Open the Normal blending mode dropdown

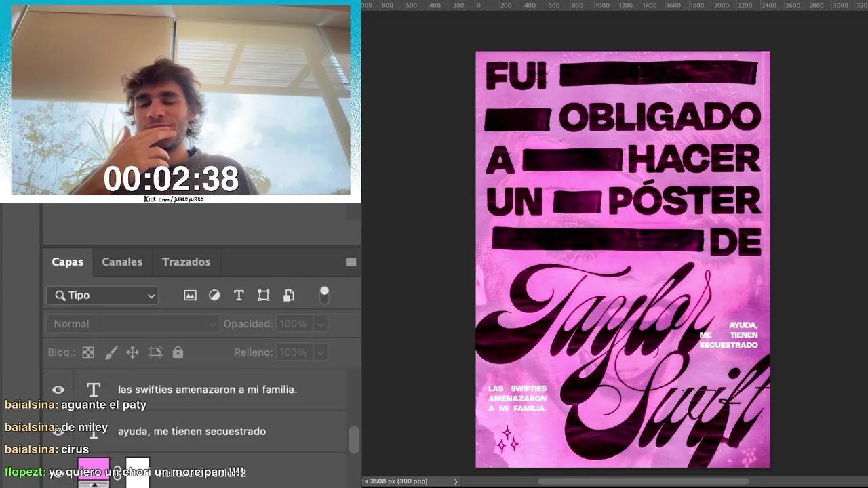(x=132, y=324)
